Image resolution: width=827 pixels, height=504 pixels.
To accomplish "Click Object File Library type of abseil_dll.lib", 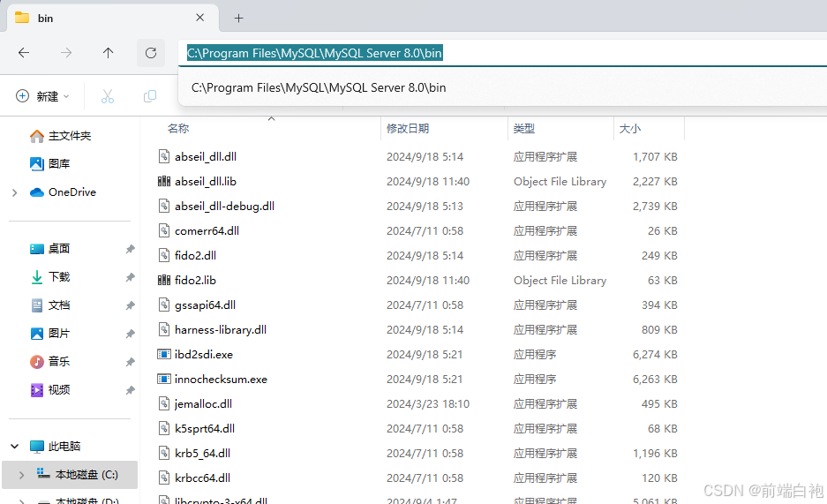I will pyautogui.click(x=560, y=182).
